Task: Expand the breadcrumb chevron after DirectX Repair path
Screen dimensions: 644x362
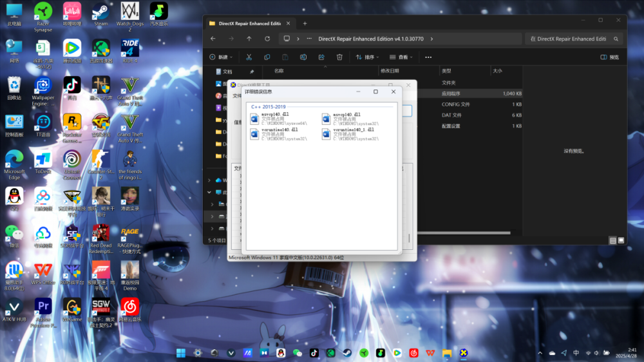Action: click(x=431, y=39)
